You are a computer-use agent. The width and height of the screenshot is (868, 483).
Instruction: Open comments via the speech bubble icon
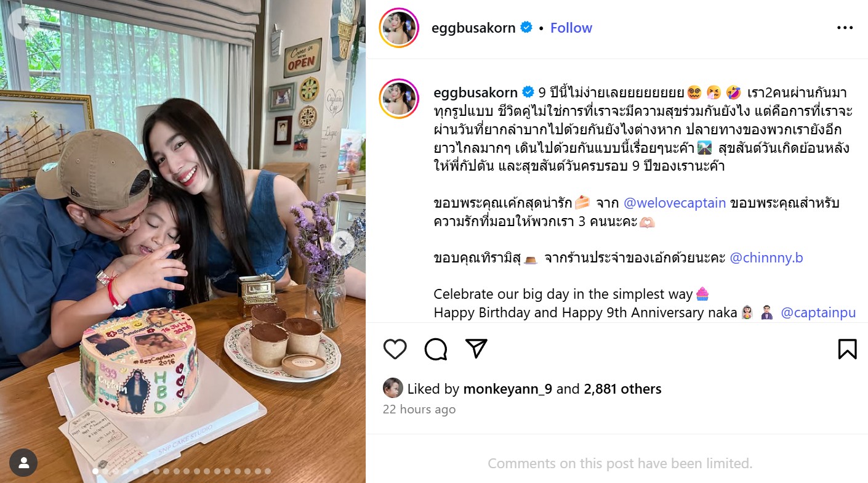[x=436, y=349]
